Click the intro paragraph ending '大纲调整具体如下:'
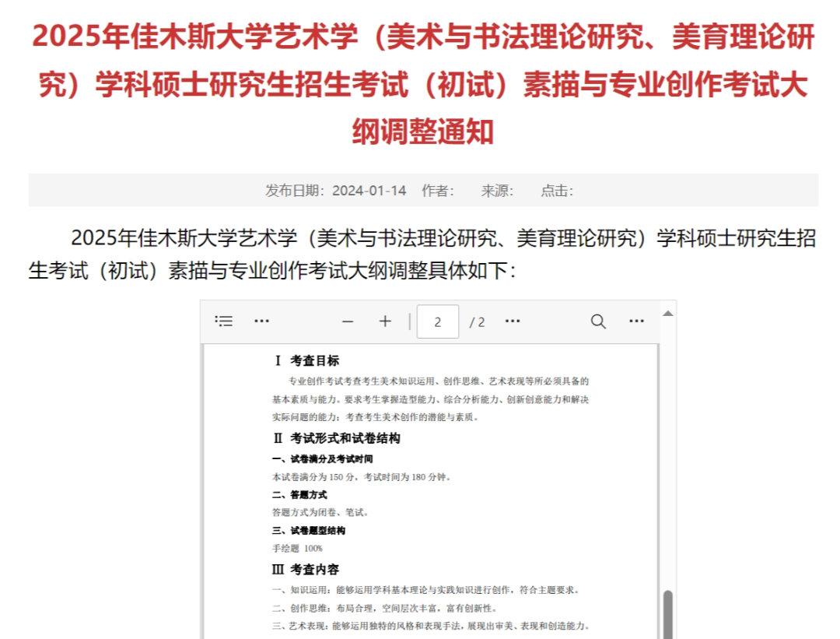Image resolution: width=840 pixels, height=639 pixels. [422, 254]
